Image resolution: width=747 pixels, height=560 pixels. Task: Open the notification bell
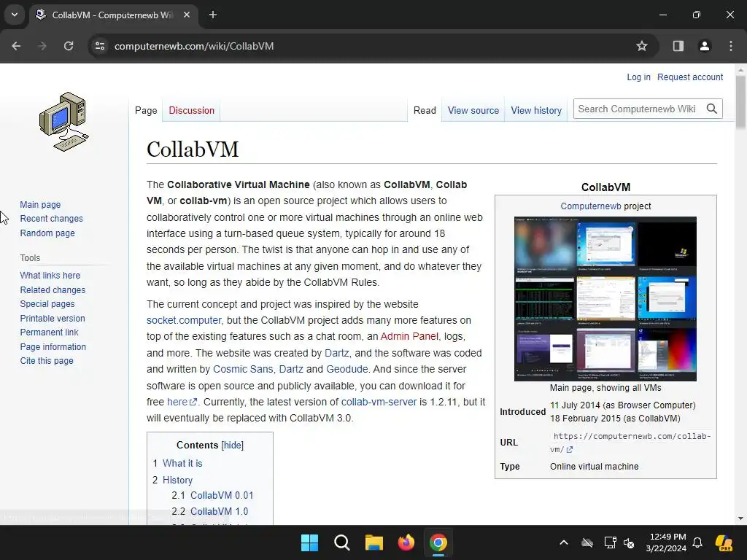click(697, 542)
